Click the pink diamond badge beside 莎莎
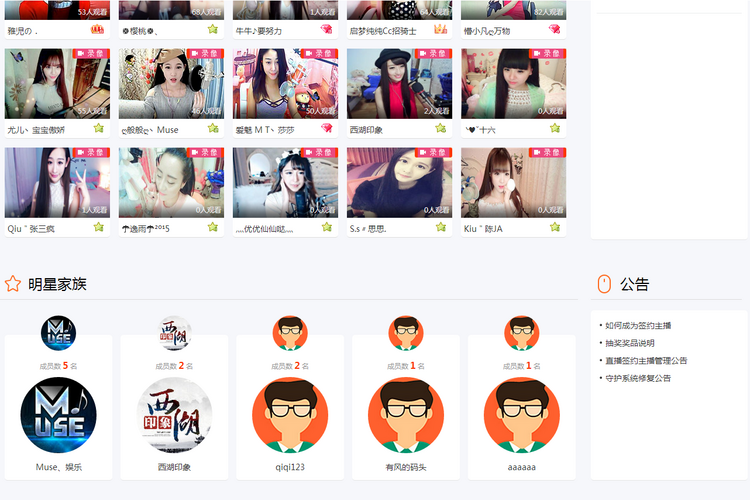 click(x=327, y=128)
